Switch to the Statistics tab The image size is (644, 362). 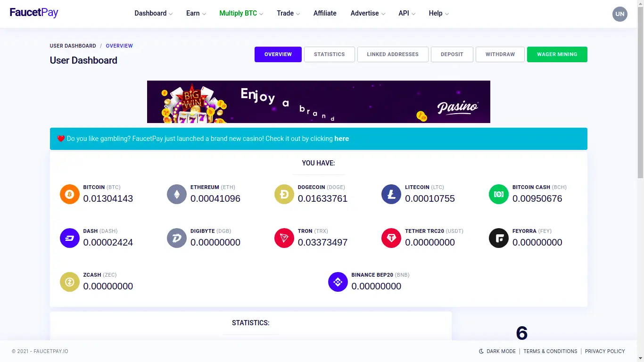[x=329, y=54]
